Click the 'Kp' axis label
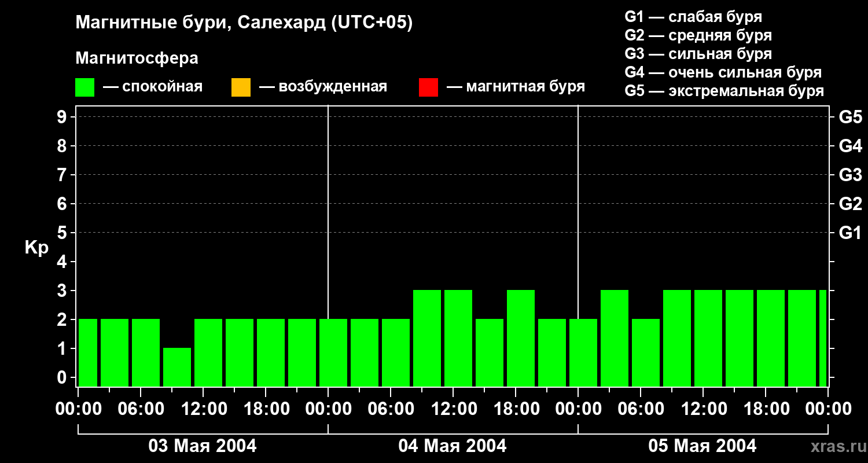 36,248
